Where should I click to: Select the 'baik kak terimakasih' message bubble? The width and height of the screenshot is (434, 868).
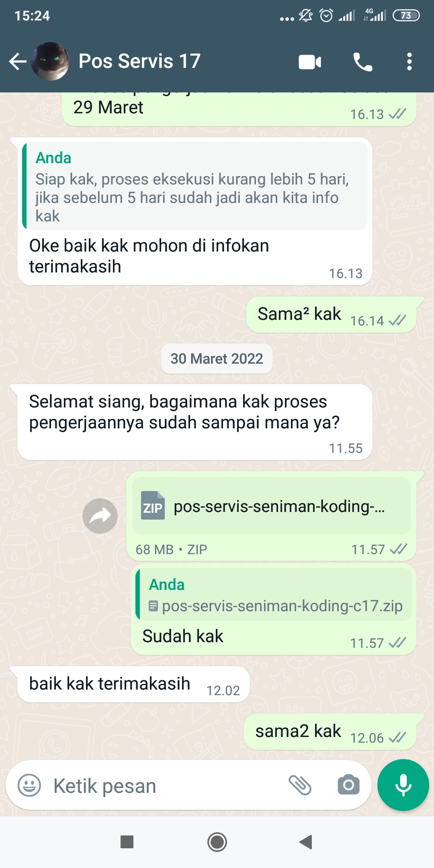point(133,684)
